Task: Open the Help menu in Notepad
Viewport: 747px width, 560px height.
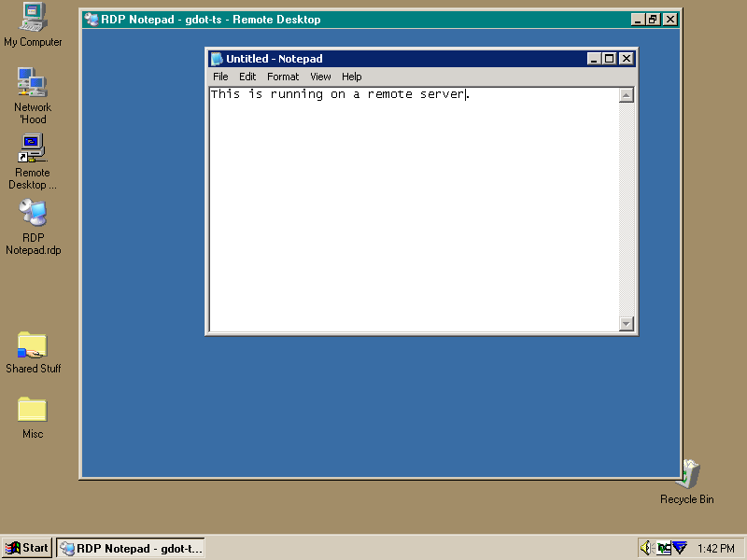Action: 352,77
